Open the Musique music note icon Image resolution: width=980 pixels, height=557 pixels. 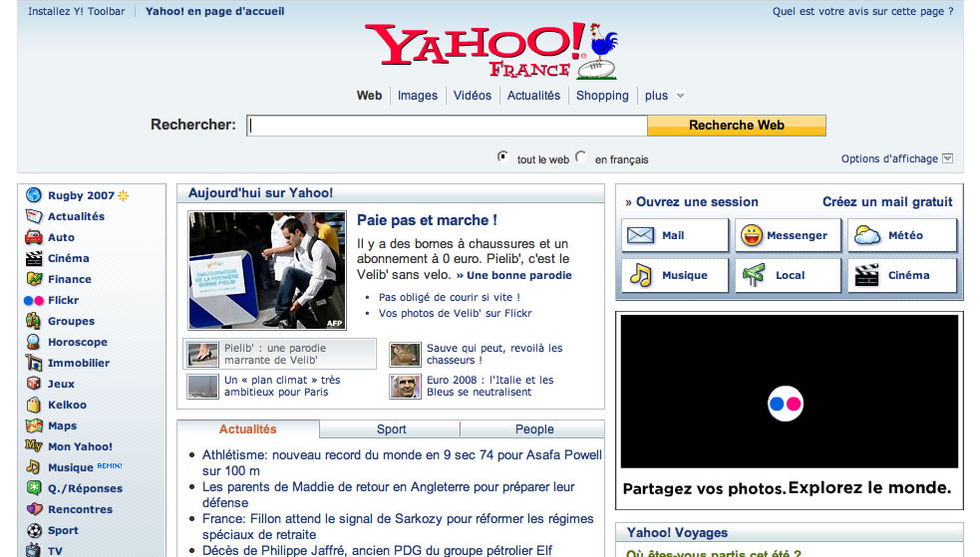(x=640, y=276)
